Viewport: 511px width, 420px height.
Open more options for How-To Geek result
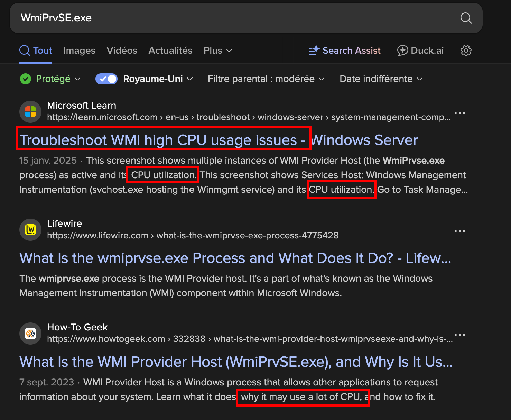point(459,335)
